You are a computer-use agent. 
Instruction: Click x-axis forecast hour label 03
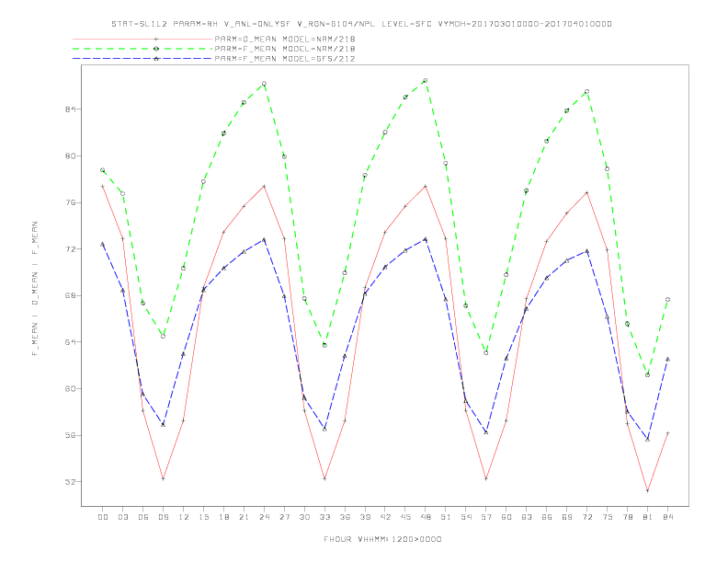click(x=123, y=517)
